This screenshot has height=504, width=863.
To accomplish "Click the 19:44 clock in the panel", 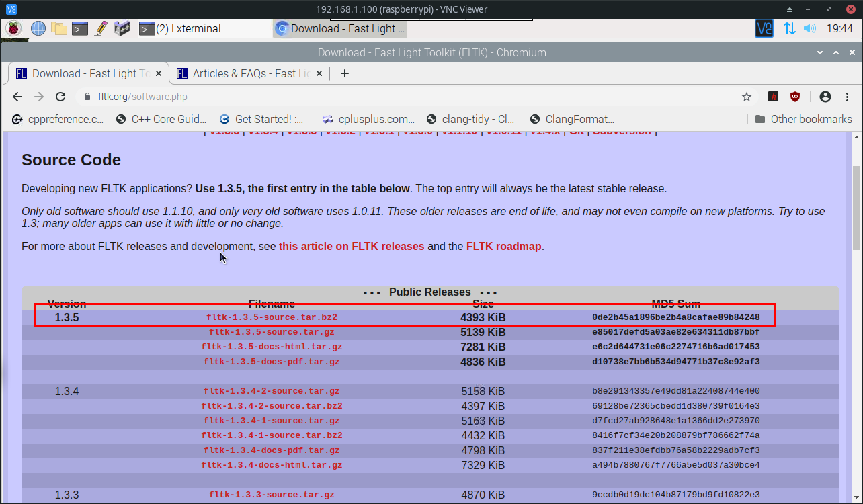I will (839, 28).
